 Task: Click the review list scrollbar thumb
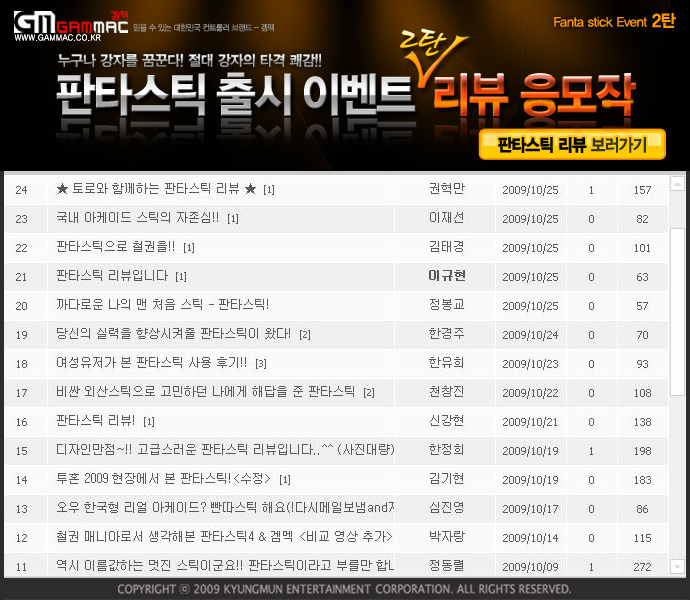pos(677,311)
